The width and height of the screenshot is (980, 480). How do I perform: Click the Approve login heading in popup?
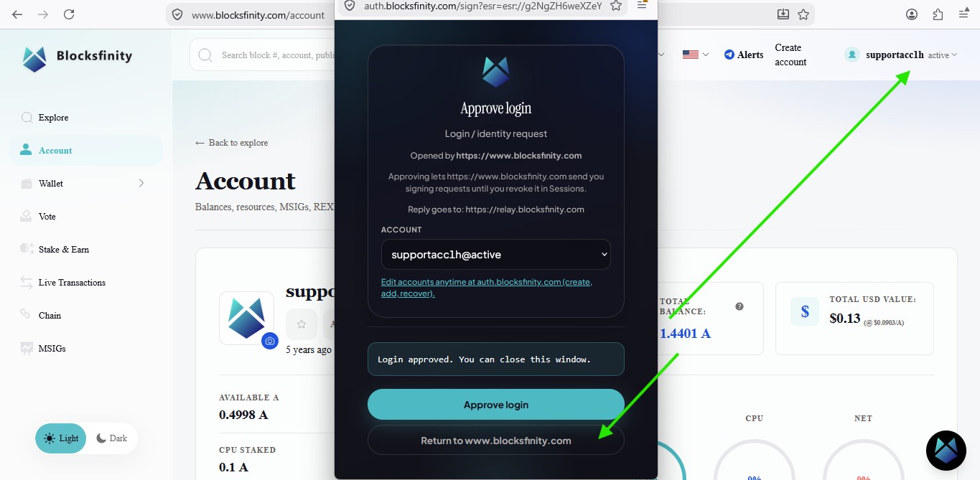pos(496,108)
